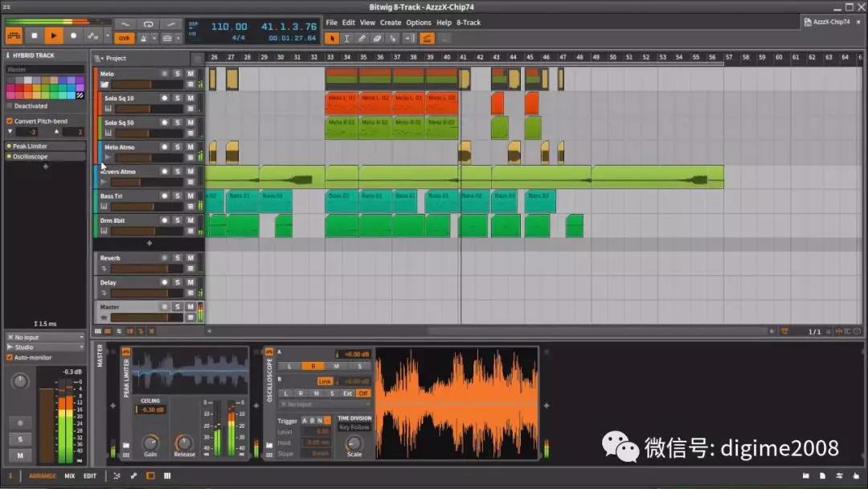Image resolution: width=868 pixels, height=489 pixels.
Task: Click the Bass Tri instrument icon
Action: (104, 207)
